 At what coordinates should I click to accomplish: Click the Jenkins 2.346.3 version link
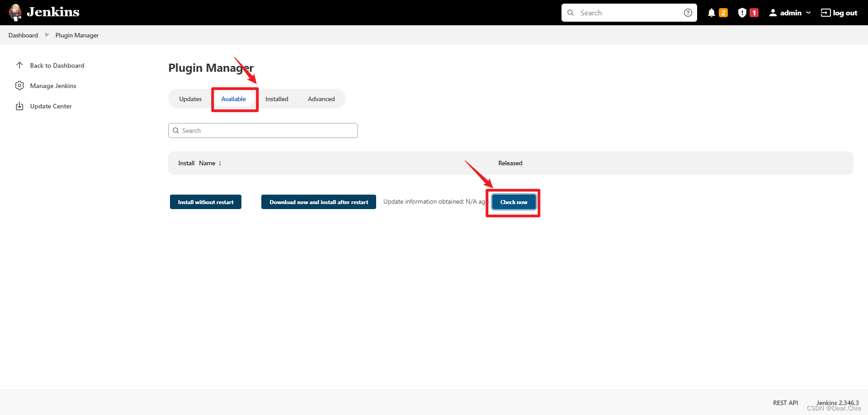click(837, 403)
